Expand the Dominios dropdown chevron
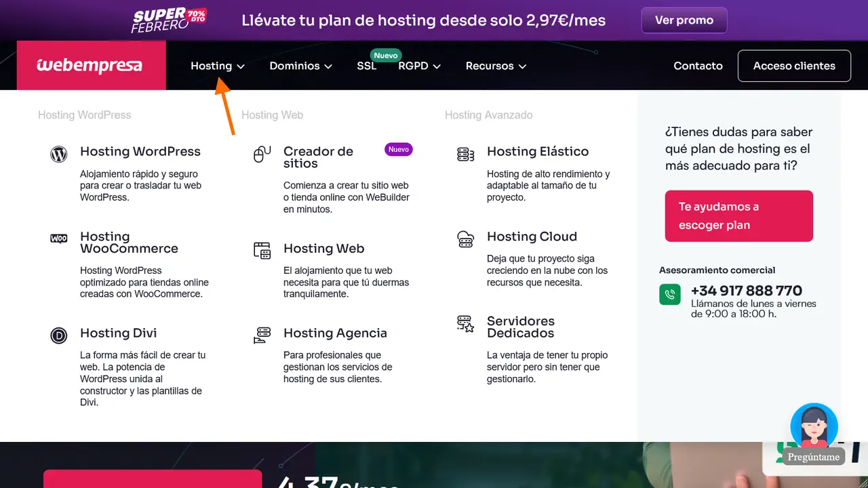This screenshot has height=488, width=868. click(x=328, y=66)
